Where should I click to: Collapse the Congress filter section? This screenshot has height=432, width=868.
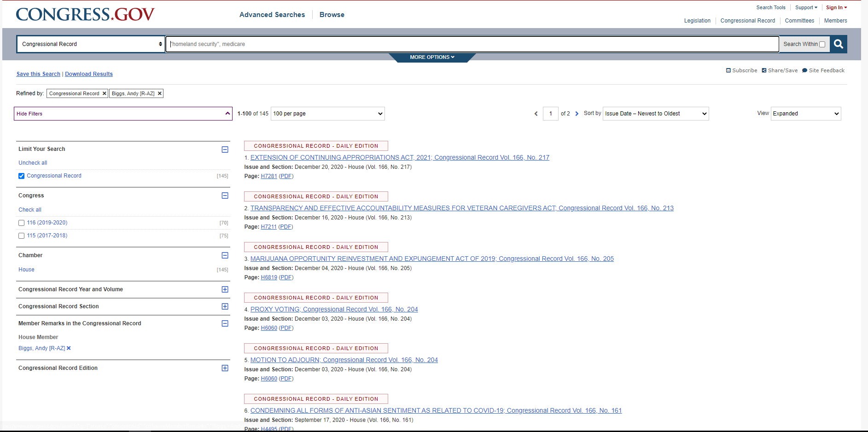tap(225, 196)
